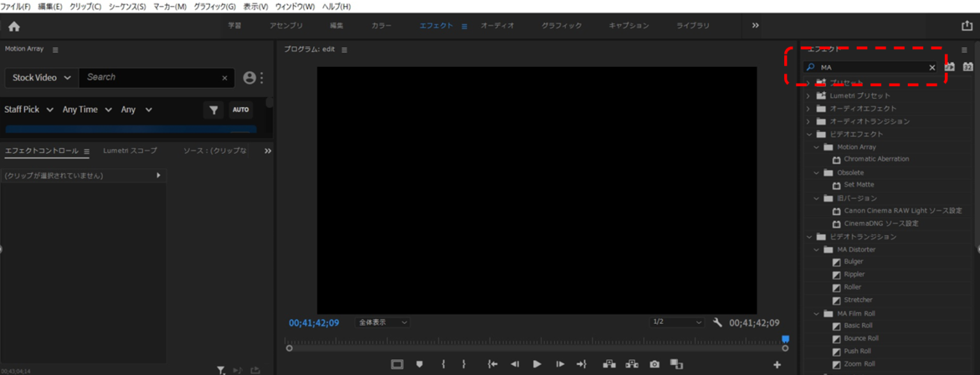The width and height of the screenshot is (980, 375).
Task: Toggle the accelerated effects filter icon
Action: pos(949,66)
